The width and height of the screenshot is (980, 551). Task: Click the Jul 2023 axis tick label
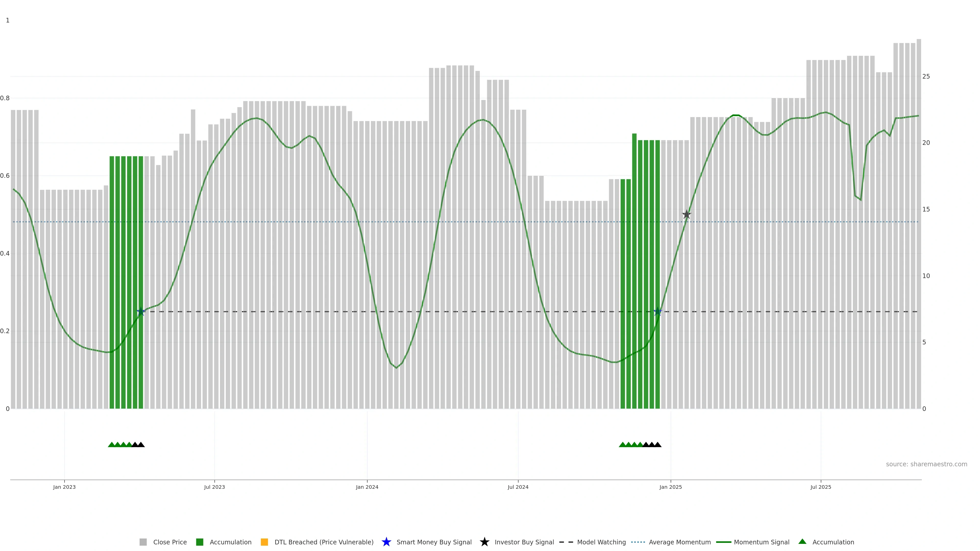(x=214, y=487)
